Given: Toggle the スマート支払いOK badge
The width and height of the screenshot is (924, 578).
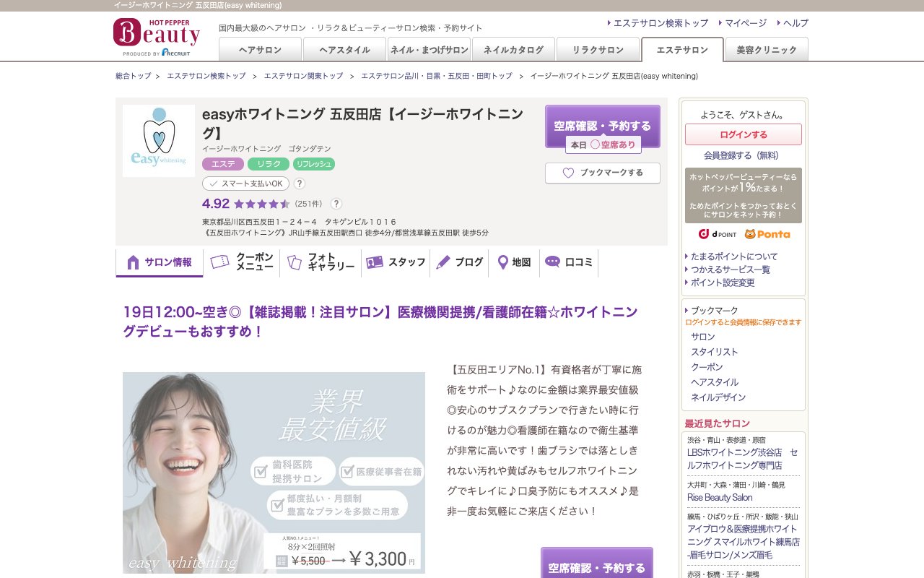Looking at the screenshot, I should point(245,183).
